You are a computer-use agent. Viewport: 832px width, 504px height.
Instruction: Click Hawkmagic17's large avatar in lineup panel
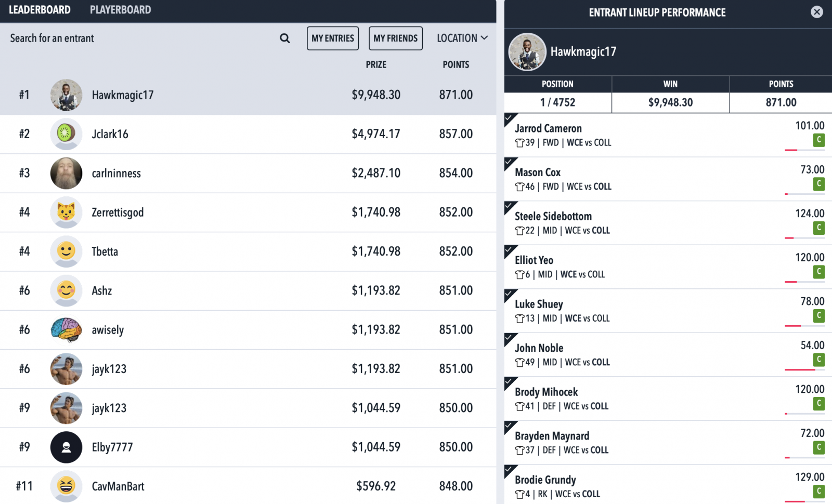coord(527,52)
